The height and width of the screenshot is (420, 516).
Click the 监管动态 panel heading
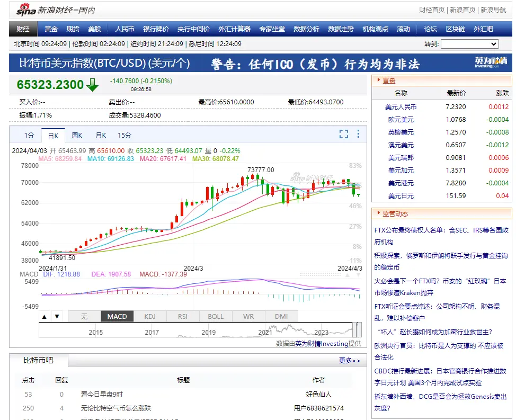click(x=395, y=214)
